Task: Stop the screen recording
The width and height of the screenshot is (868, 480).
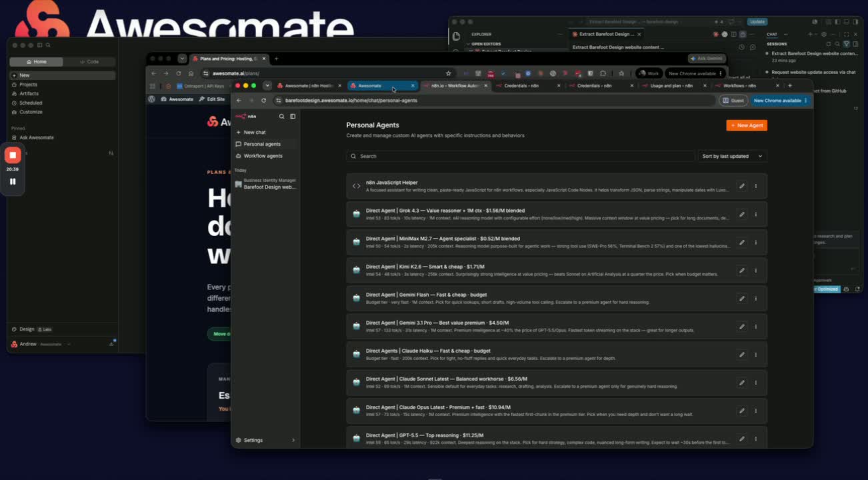Action: pos(13,155)
